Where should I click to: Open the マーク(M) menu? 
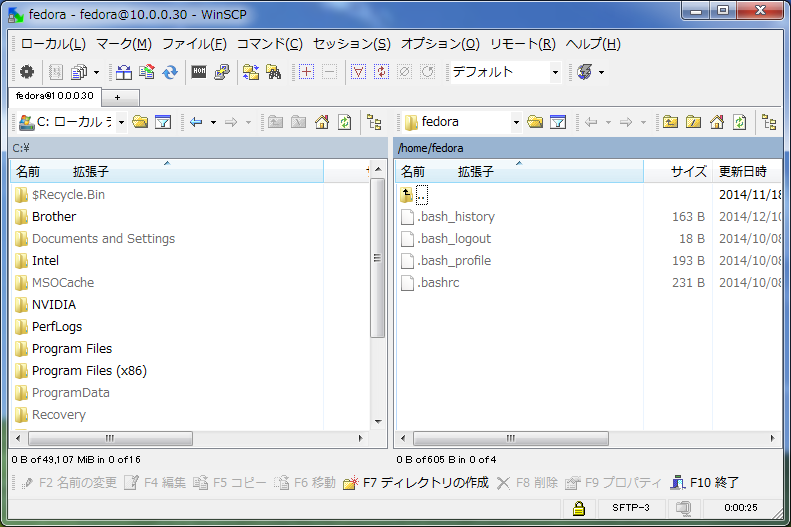124,44
